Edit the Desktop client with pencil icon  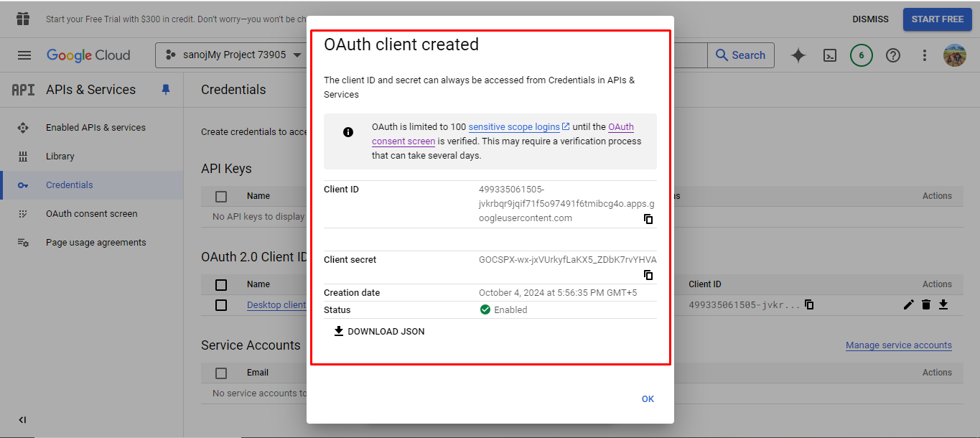point(909,304)
